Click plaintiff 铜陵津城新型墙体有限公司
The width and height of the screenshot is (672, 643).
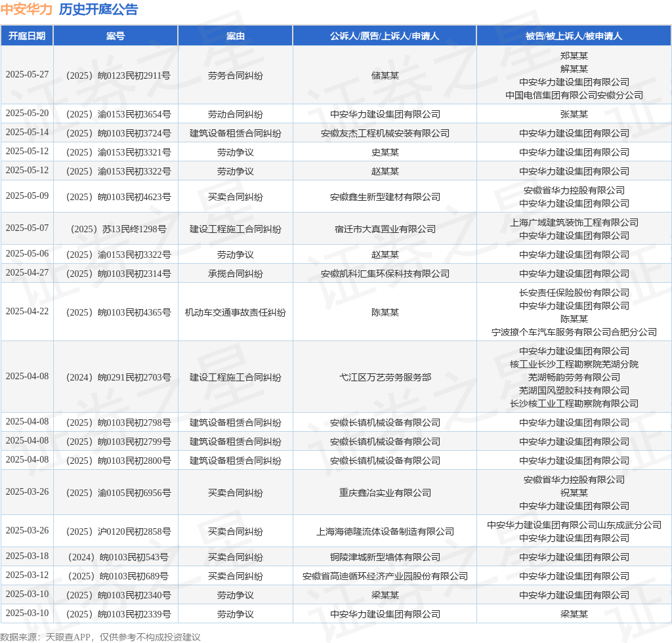point(385,557)
